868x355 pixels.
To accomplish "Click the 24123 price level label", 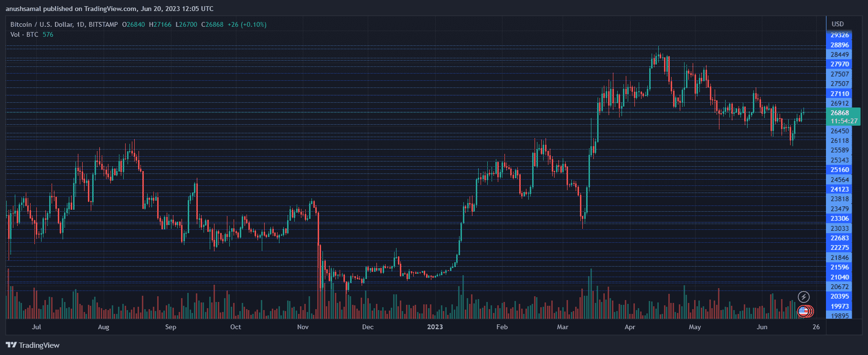I will (x=839, y=189).
